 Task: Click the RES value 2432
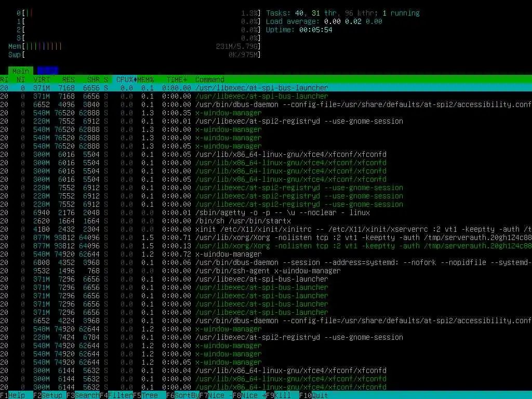tap(66, 229)
